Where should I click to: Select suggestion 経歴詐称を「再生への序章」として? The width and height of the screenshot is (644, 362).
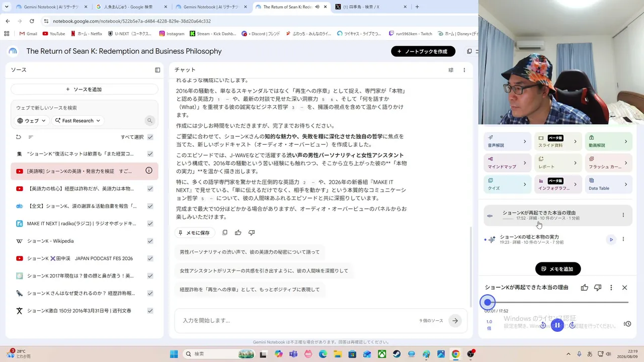pyautogui.click(x=250, y=290)
